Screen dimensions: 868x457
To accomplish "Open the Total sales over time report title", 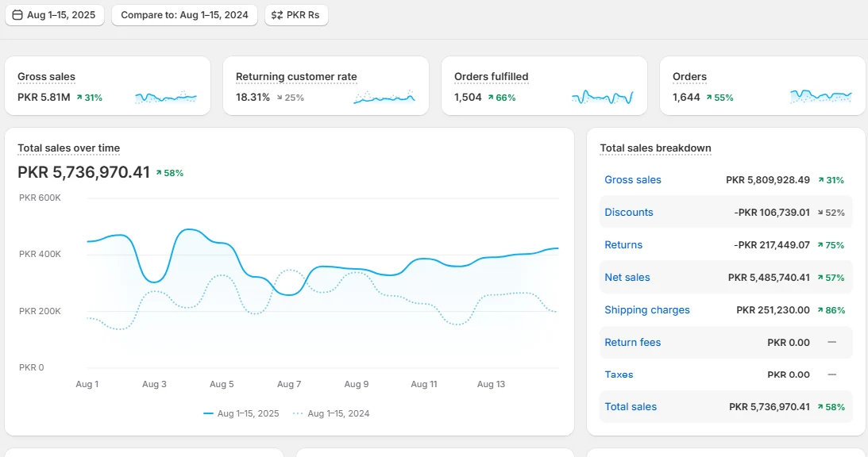I will click(x=68, y=148).
